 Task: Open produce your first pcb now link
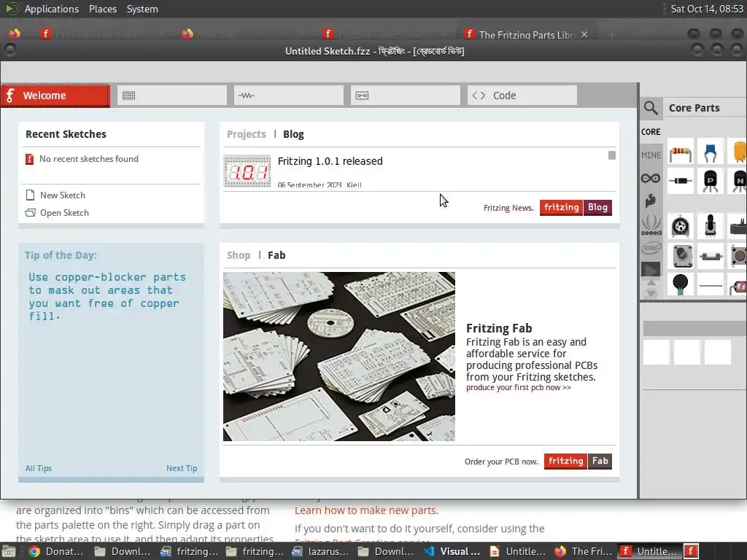(x=519, y=388)
